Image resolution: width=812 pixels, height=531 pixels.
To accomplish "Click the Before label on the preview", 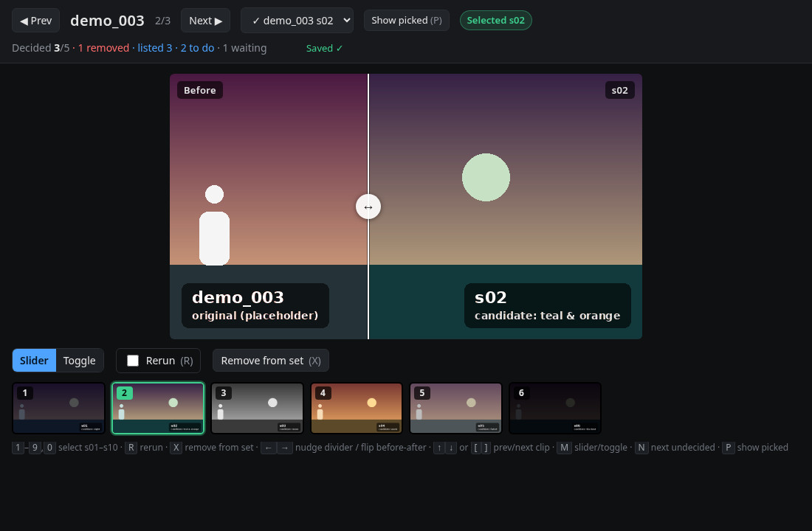I will pyautogui.click(x=200, y=90).
